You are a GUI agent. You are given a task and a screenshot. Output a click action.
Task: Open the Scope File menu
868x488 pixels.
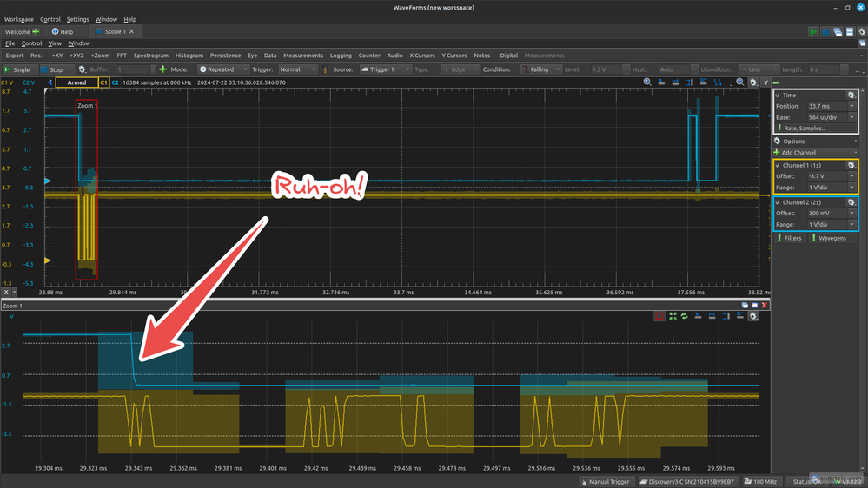10,43
